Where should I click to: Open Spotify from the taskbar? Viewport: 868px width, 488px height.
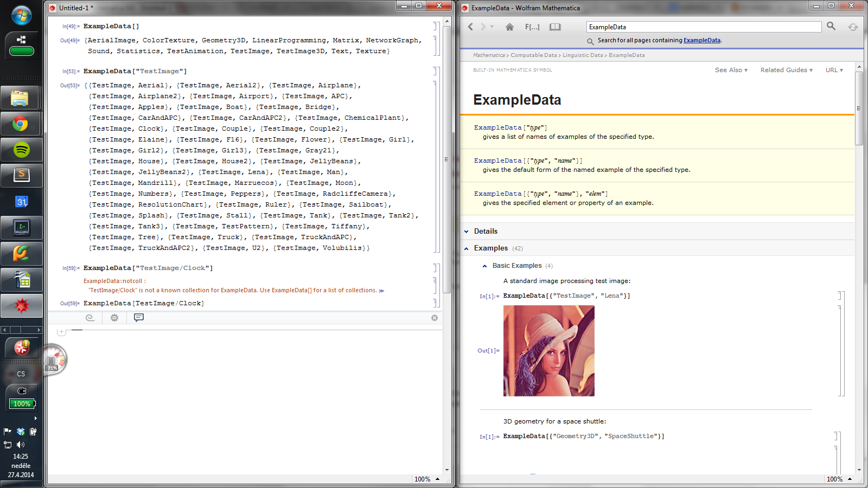coord(22,150)
